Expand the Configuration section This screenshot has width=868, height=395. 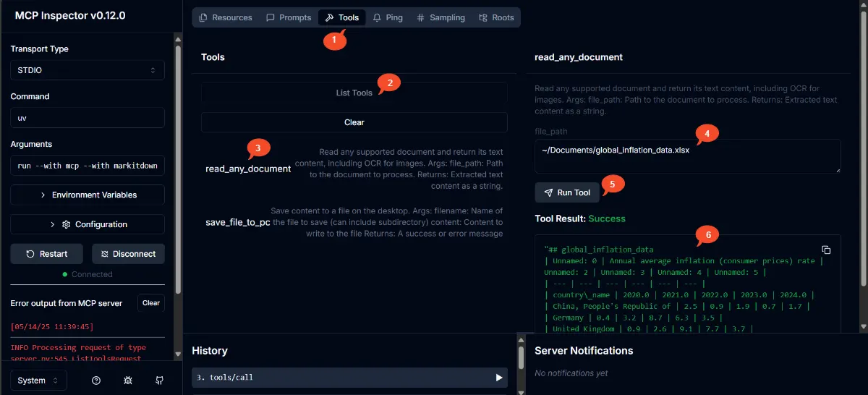[88, 224]
